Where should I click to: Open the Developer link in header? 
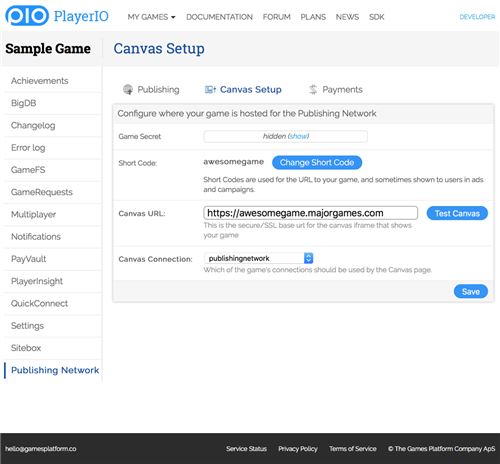click(x=477, y=17)
